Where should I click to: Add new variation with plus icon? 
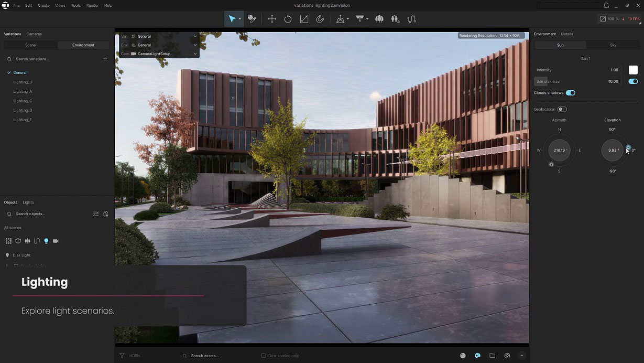pyautogui.click(x=105, y=59)
